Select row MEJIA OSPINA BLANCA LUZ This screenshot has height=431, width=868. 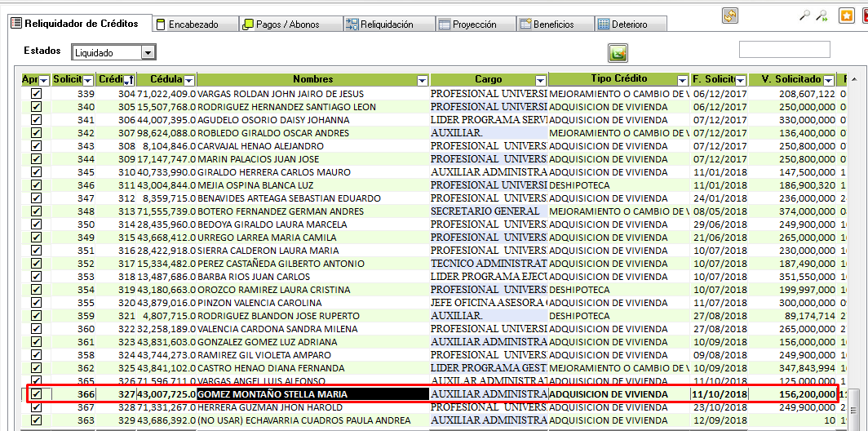coord(434,185)
